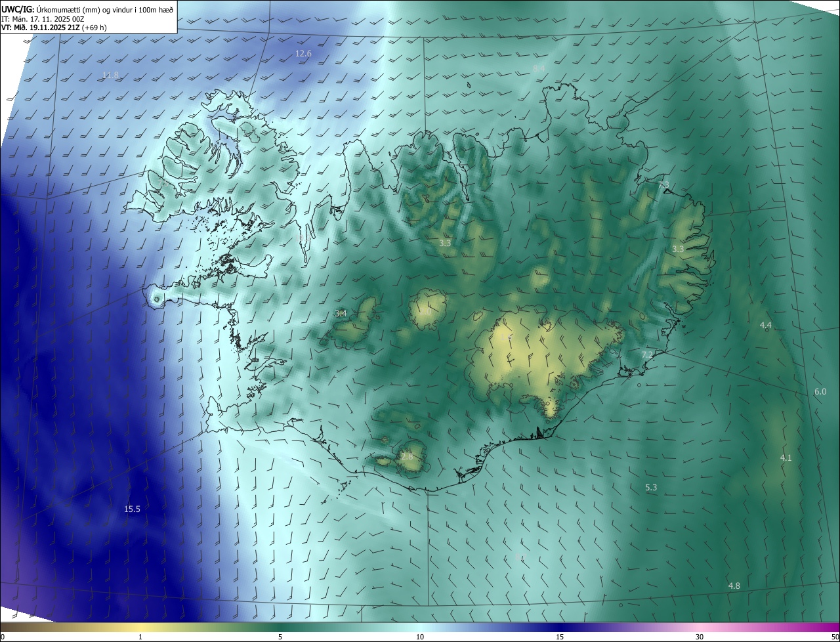Image resolution: width=840 pixels, height=642 pixels.
Task: Click the 4.8 value label on the map
Action: point(734,586)
